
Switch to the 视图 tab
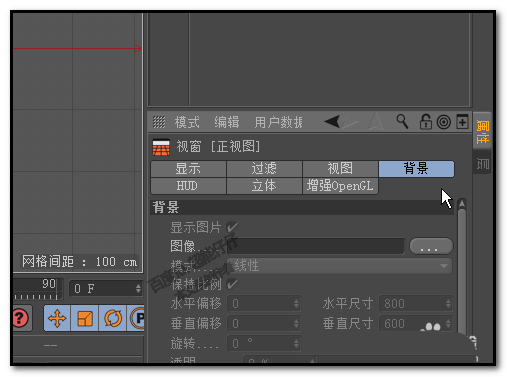(x=340, y=169)
